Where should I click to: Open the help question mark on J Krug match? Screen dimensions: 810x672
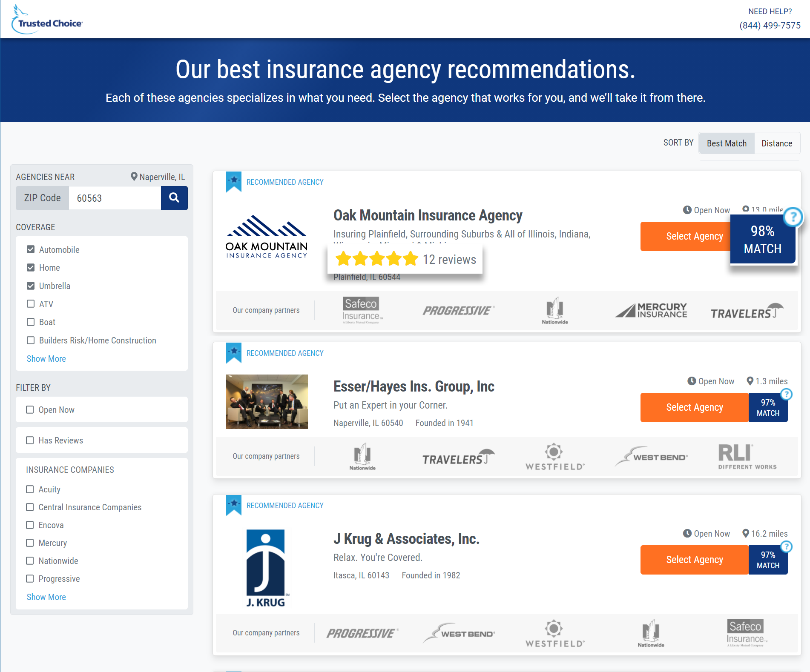787,547
